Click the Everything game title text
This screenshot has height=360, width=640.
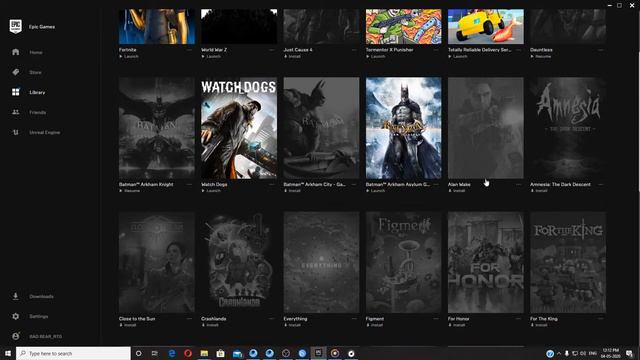point(295,319)
